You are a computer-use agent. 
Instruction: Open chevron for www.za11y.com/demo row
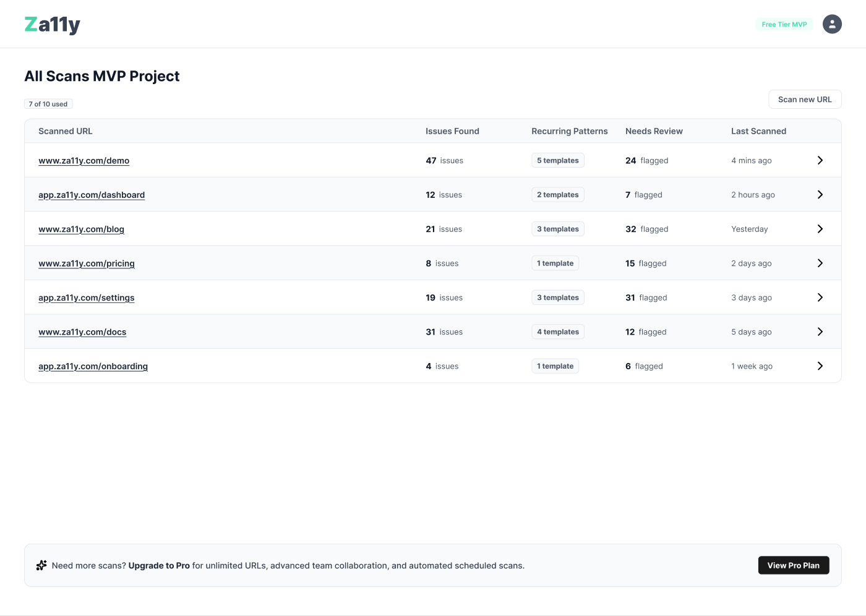pyautogui.click(x=820, y=160)
